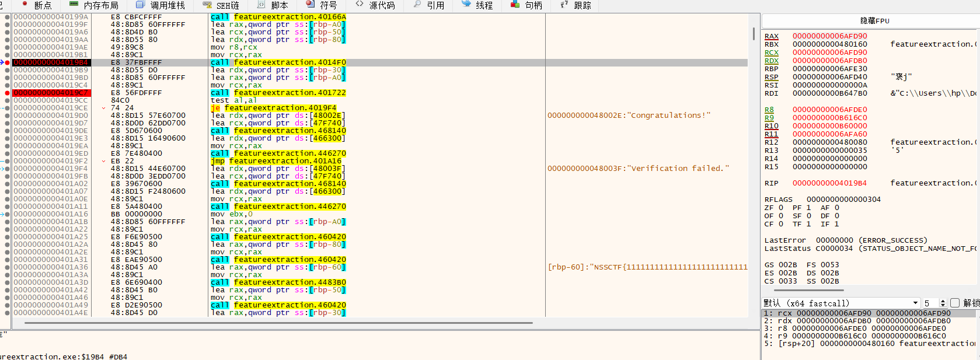Click the 线程 threads tab icon
The height and width of the screenshot is (360, 980).
(x=466, y=5)
